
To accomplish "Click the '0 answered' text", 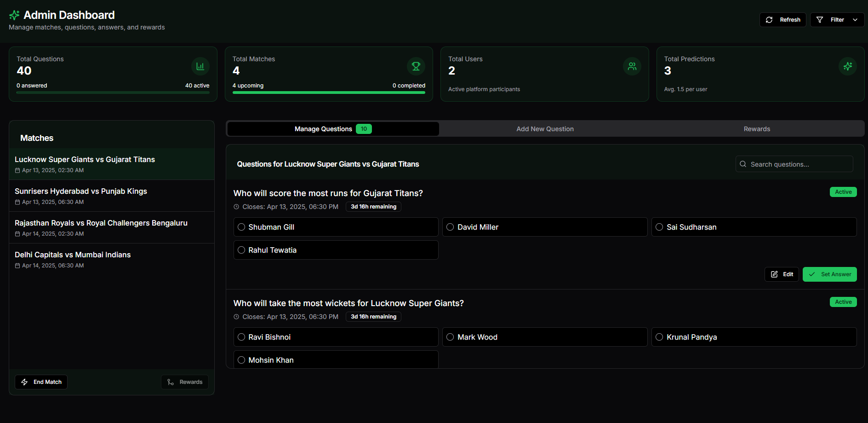I will coord(32,86).
